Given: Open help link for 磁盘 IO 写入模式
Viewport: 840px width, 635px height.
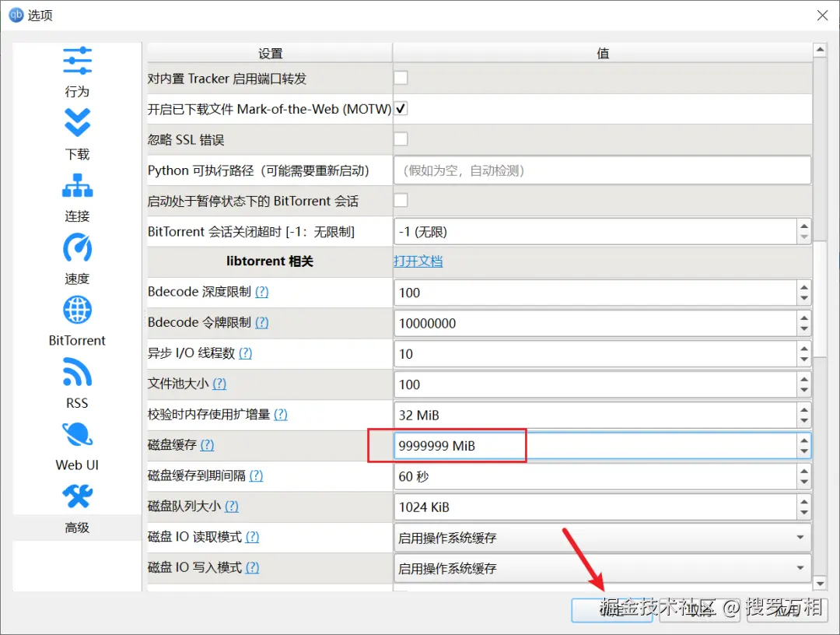Looking at the screenshot, I should [252, 567].
